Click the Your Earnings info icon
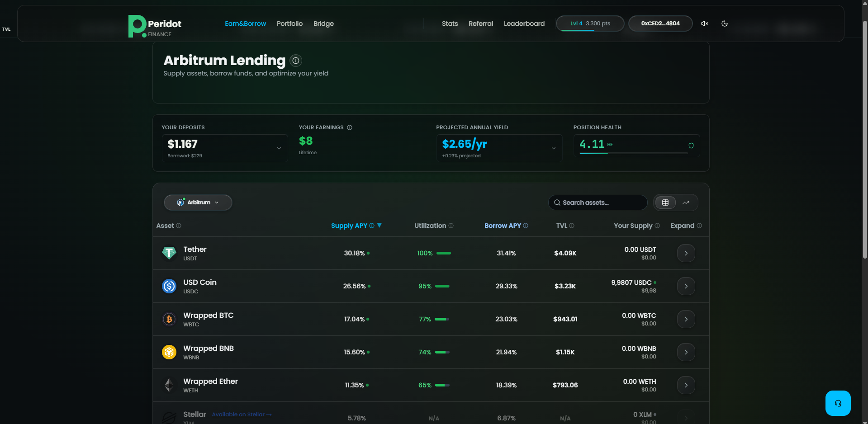Image resolution: width=868 pixels, height=424 pixels. [350, 127]
